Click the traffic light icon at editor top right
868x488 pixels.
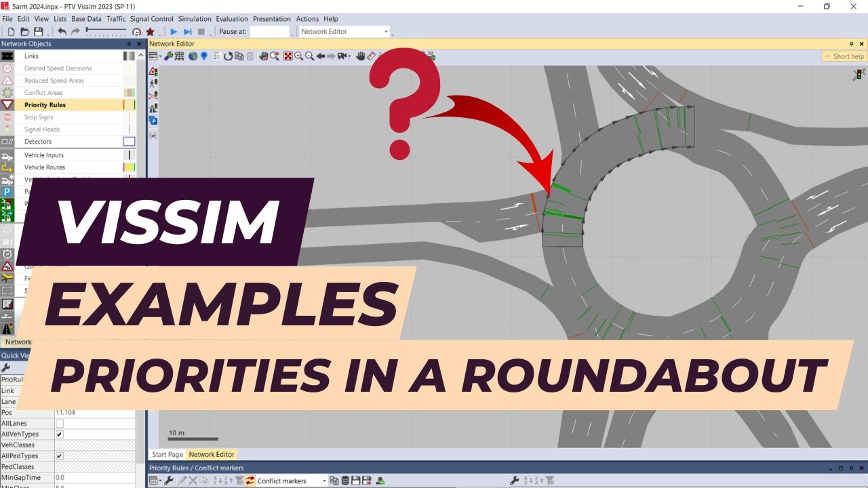(859, 74)
